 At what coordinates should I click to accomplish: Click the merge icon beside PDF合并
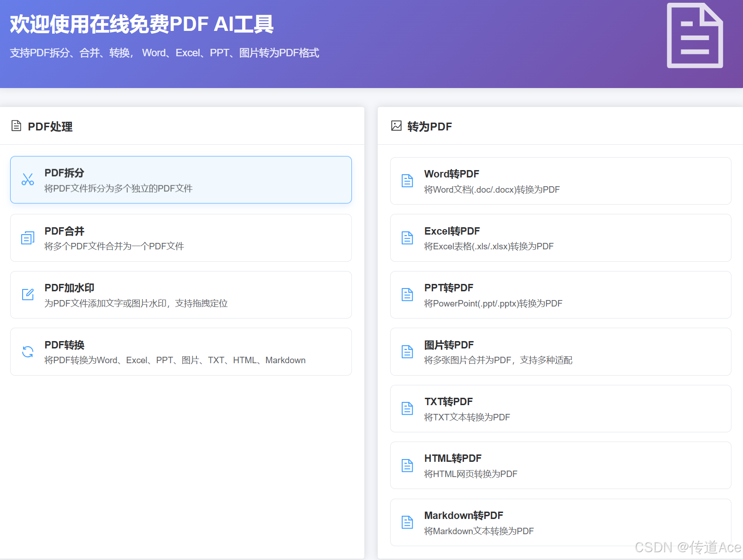[x=28, y=238]
